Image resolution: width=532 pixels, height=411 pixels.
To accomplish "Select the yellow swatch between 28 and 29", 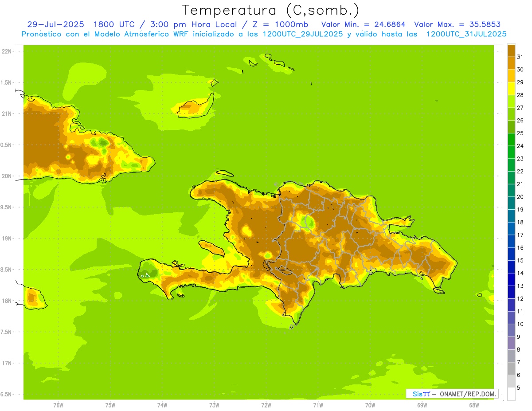I will 511,88.
